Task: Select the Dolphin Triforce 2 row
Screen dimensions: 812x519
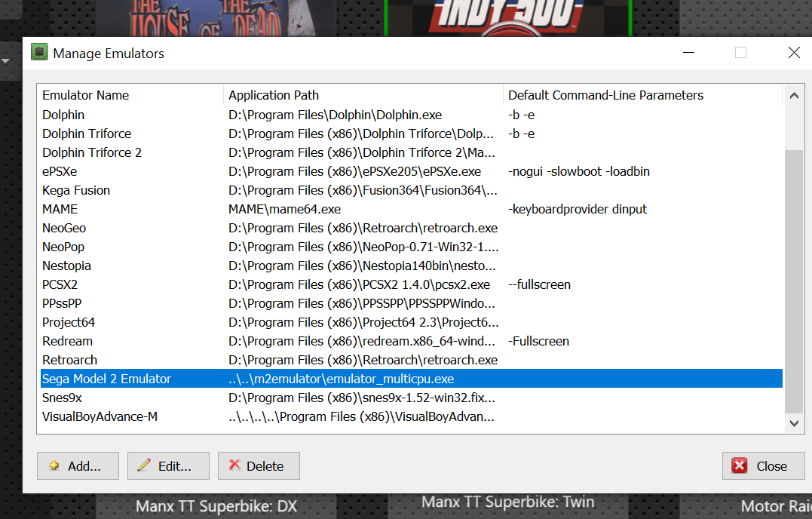Action: 411,152
